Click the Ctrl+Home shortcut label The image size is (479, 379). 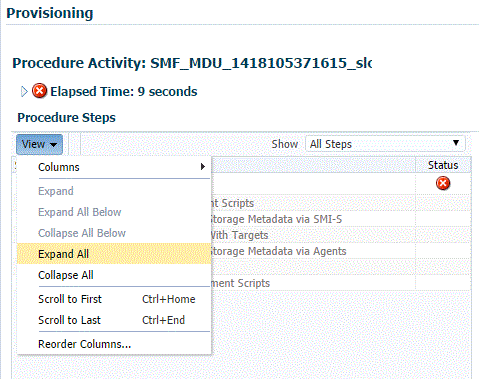click(x=169, y=299)
